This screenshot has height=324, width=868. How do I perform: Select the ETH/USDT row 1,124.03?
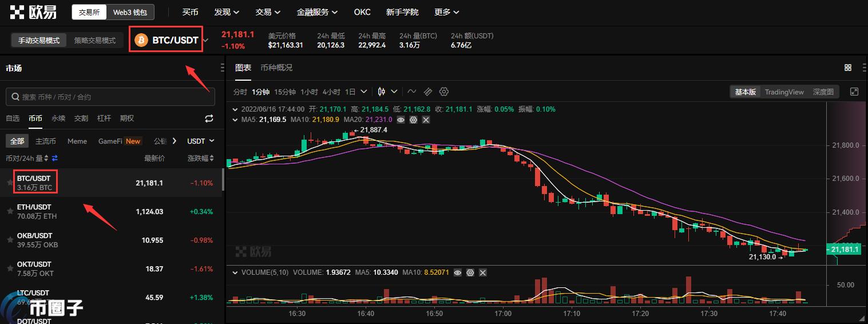click(111, 211)
